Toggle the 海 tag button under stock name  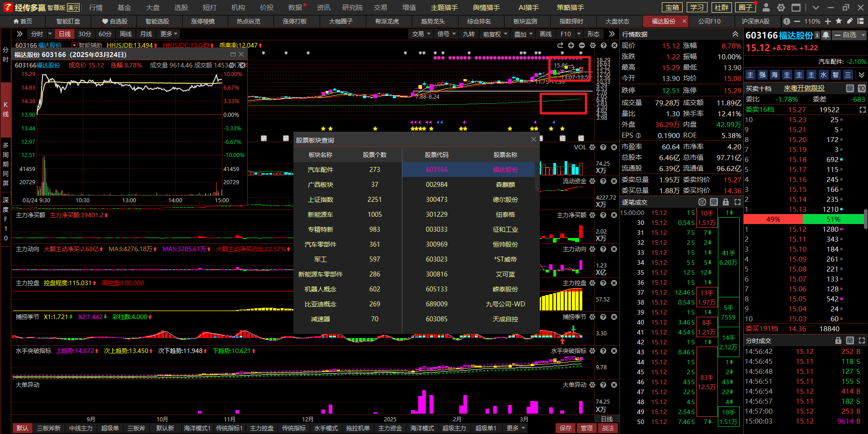coord(774,75)
